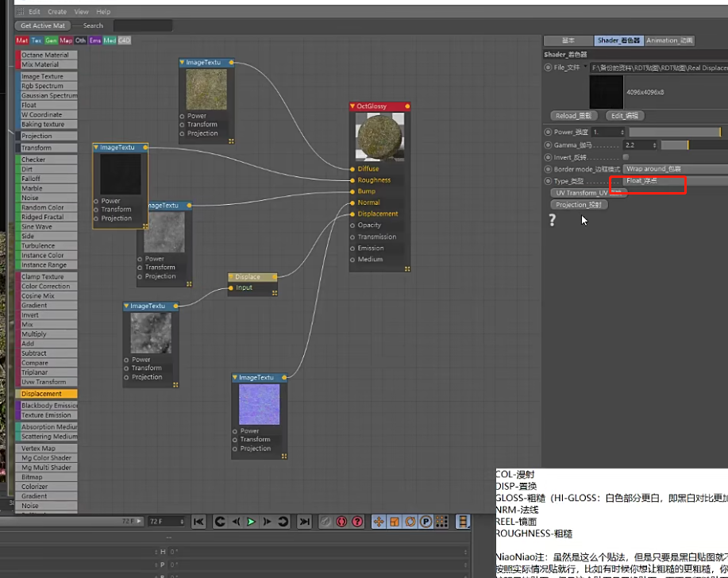Viewport: 728px width, 578px height.
Task: Click output port of purple normal ImageTextu node
Action: (284, 377)
